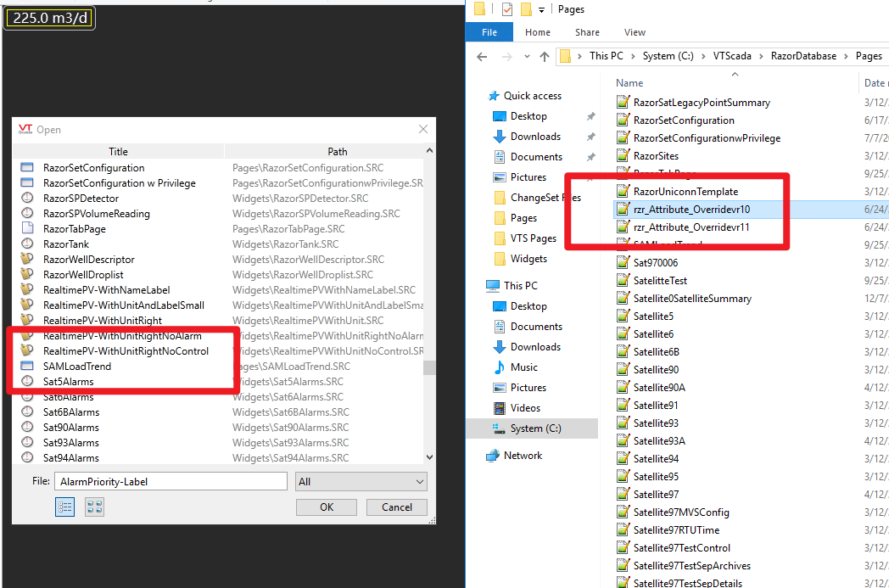This screenshot has height=588, width=889.
Task: Switch to tile view mode in Open dialog
Action: (x=94, y=507)
